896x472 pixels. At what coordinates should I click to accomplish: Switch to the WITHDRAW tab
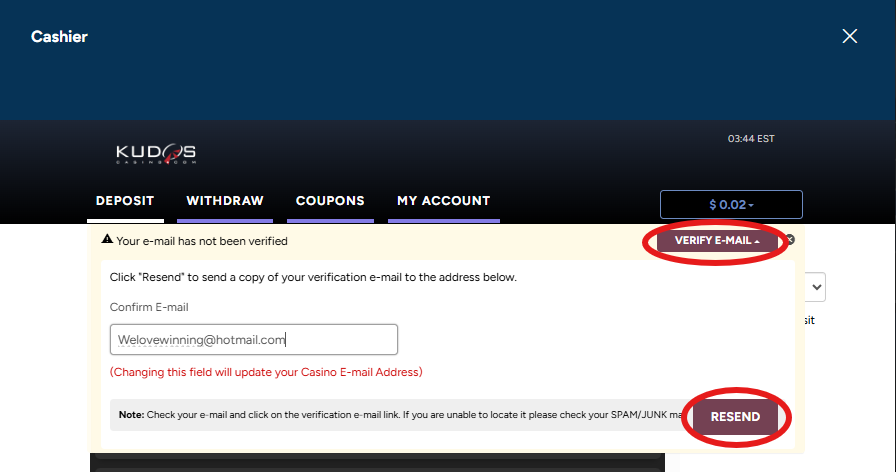pos(224,201)
